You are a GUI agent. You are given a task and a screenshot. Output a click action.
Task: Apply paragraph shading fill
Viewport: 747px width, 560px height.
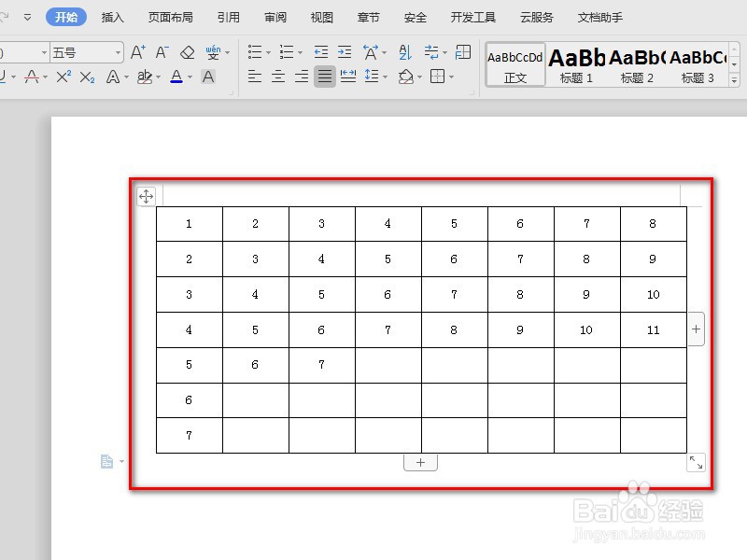(406, 77)
